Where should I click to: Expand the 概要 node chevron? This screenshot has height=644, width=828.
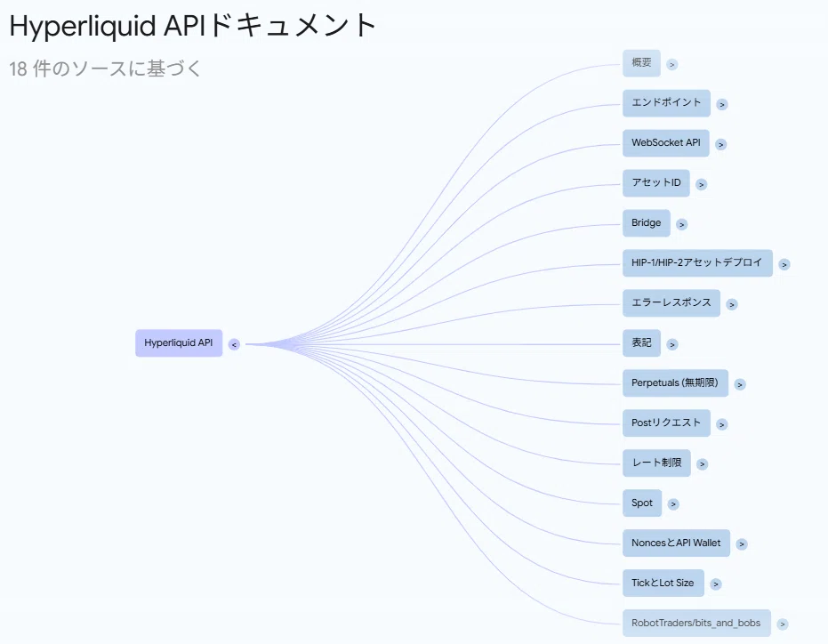click(x=671, y=64)
